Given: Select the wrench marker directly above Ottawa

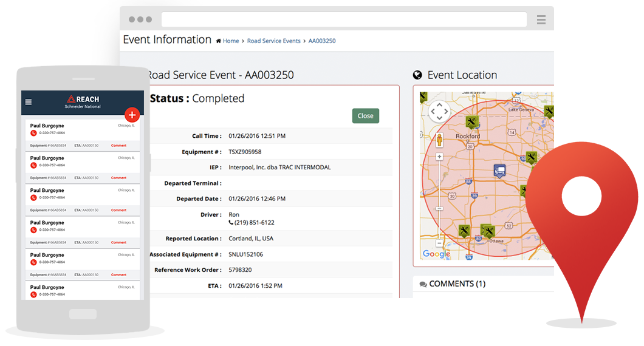Looking at the screenshot, I should coord(488,231).
